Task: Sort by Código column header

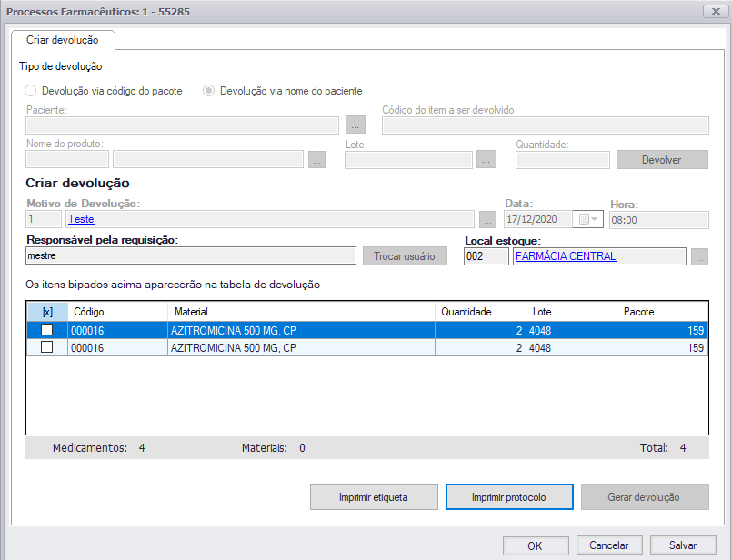Action: coord(117,312)
